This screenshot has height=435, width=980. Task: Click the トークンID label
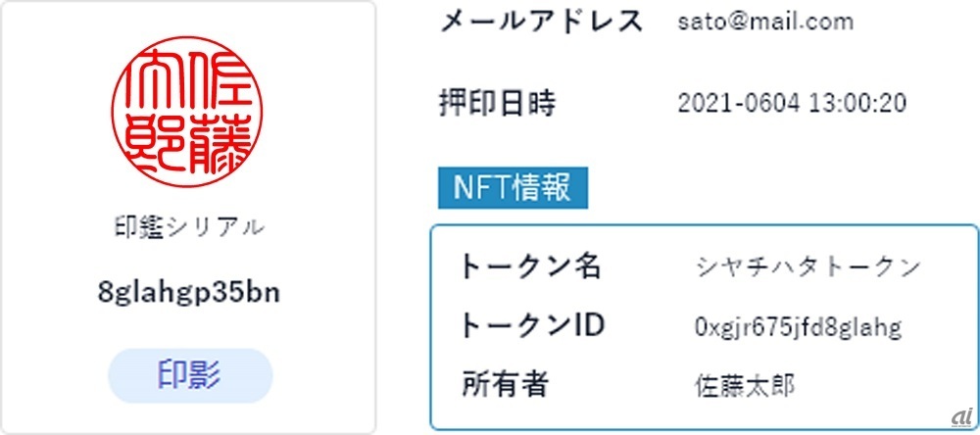(x=532, y=325)
